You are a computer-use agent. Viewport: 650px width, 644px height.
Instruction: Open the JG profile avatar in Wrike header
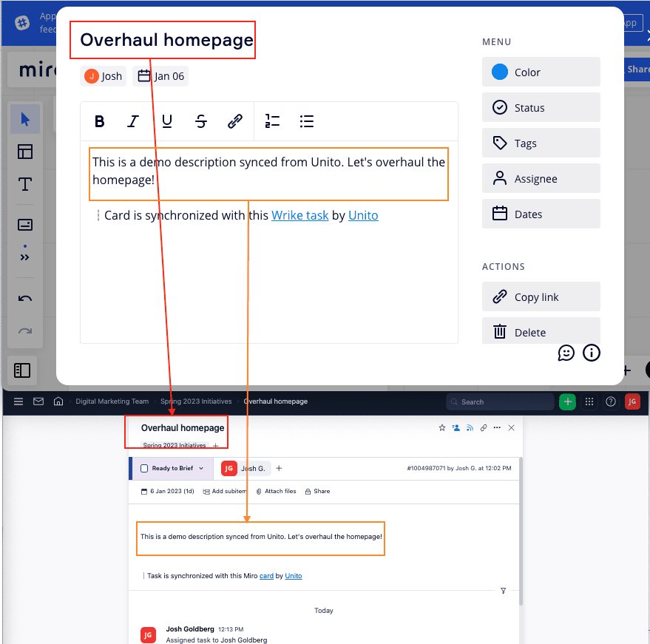[632, 401]
